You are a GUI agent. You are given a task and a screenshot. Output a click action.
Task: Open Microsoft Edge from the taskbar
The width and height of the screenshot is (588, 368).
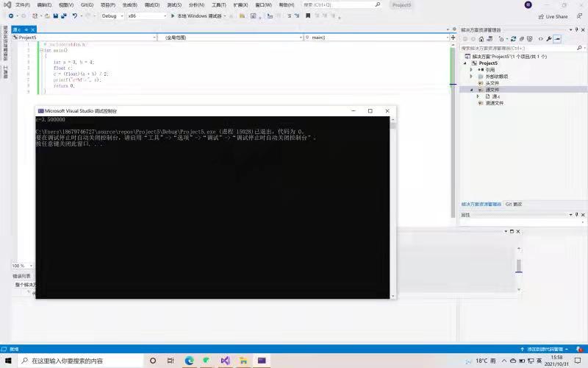tap(189, 361)
